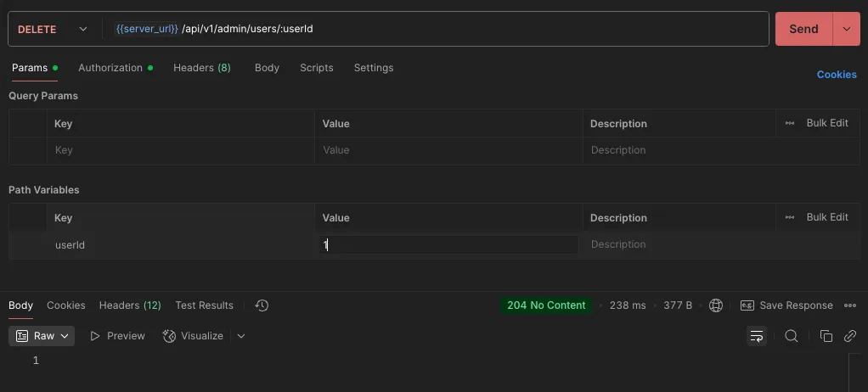Click the Visualize icon
Viewport: 868px width, 392px height.
point(169,336)
